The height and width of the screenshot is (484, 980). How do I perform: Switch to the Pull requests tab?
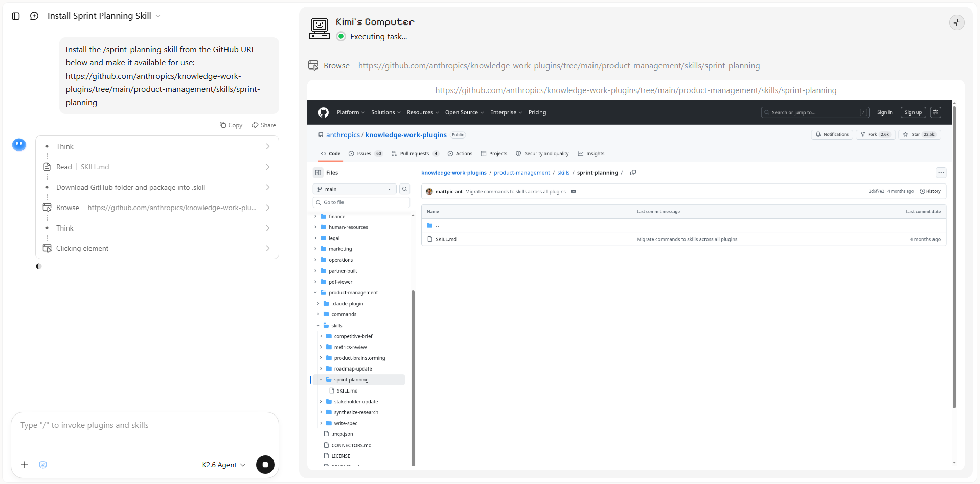415,154
